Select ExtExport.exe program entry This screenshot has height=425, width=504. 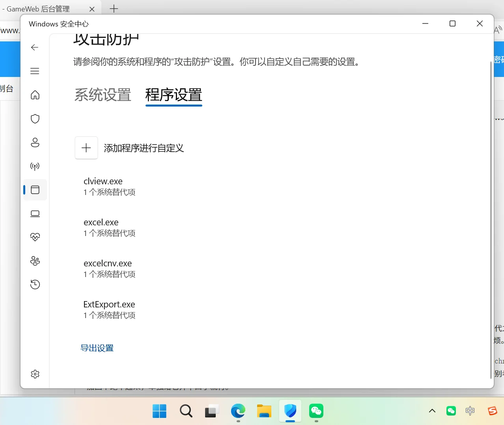[x=110, y=310]
